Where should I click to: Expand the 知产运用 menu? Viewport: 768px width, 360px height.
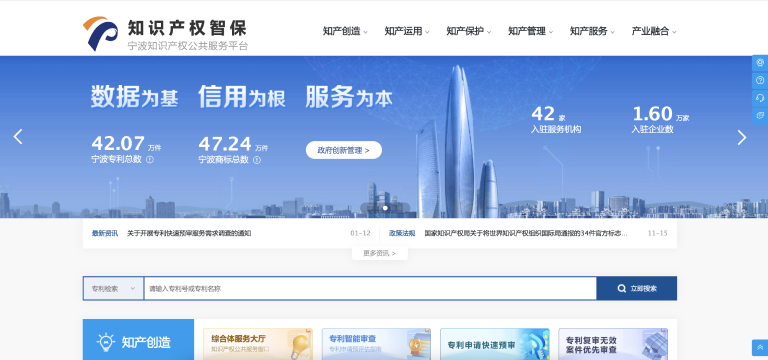click(x=407, y=31)
